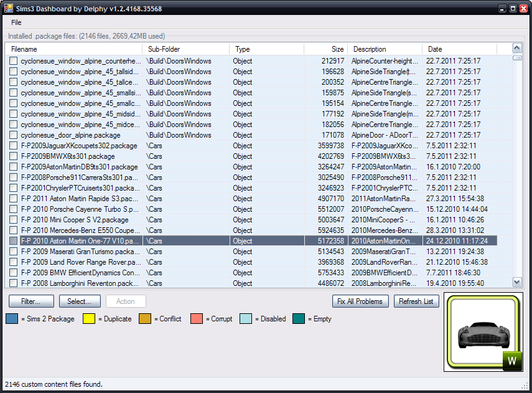
Task: Click the scrollbar down arrow
Action: [x=517, y=282]
